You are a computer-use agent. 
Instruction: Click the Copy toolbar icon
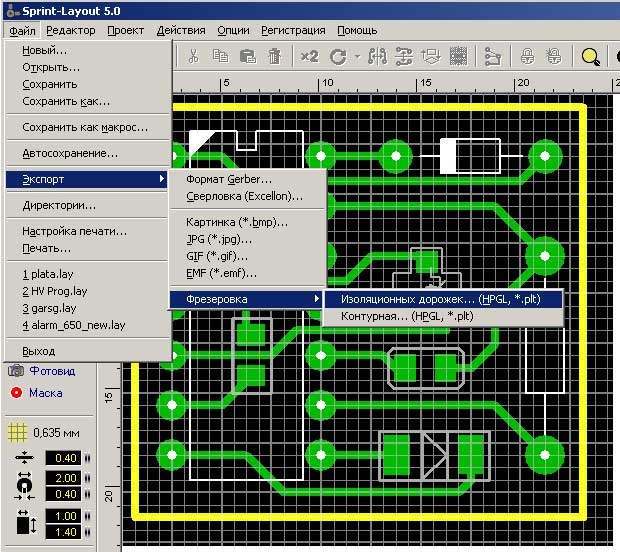[x=220, y=56]
